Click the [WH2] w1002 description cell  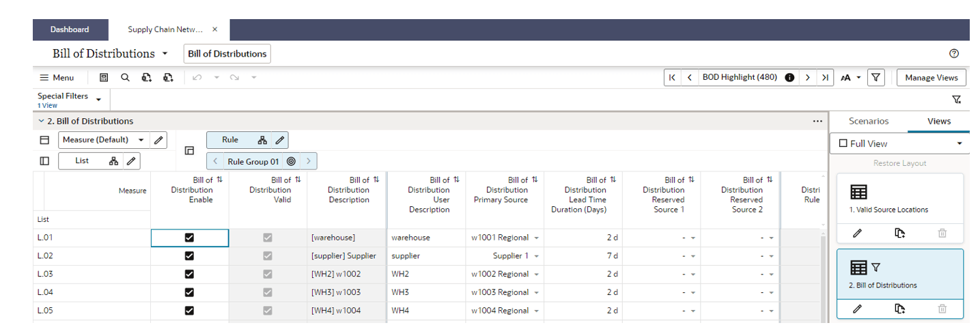tap(347, 274)
